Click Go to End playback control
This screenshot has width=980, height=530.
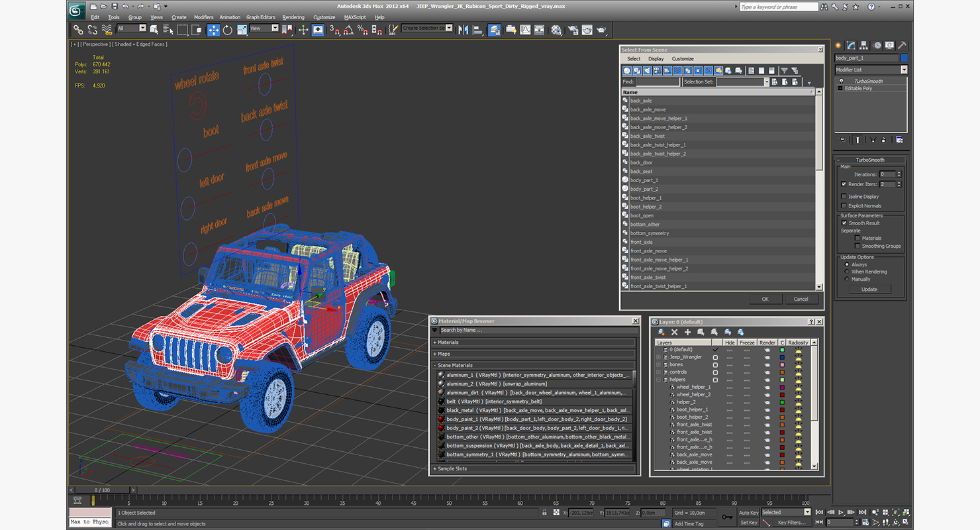[x=863, y=512]
